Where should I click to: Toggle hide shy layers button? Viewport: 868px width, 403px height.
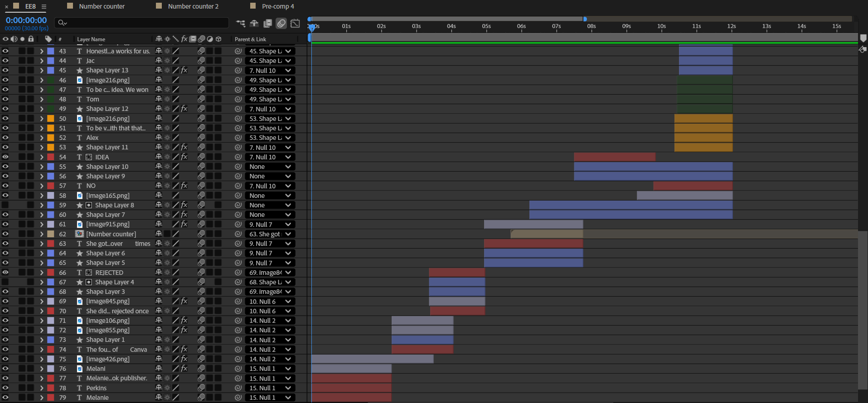(254, 23)
